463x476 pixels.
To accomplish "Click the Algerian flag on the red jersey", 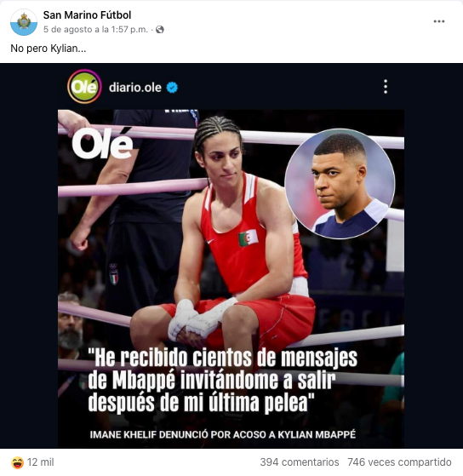I will tap(248, 238).
